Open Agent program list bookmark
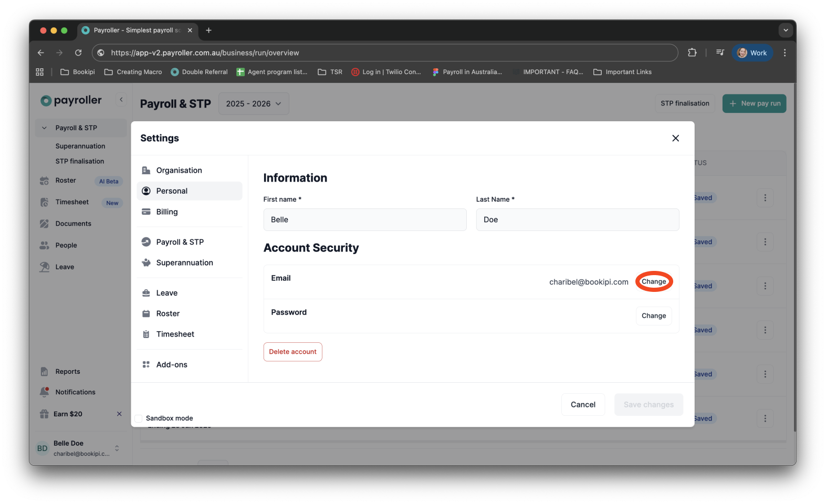The height and width of the screenshot is (504, 826). [272, 72]
